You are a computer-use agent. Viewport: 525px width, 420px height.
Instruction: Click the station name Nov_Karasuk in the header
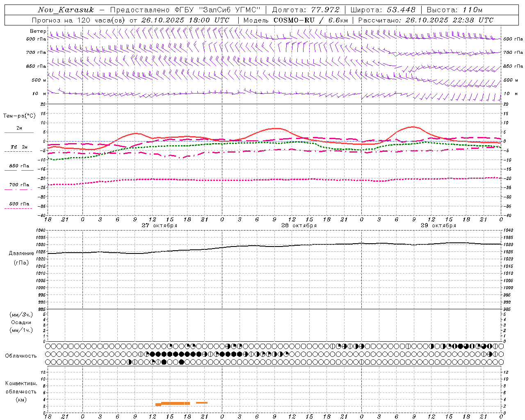66,10
